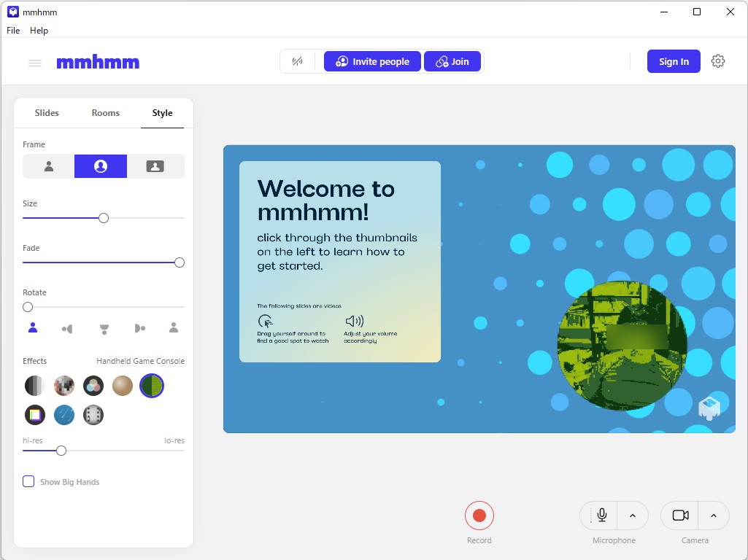Image resolution: width=748 pixels, height=560 pixels.
Task: Apply the color circles effect
Action: pyautogui.click(x=93, y=386)
